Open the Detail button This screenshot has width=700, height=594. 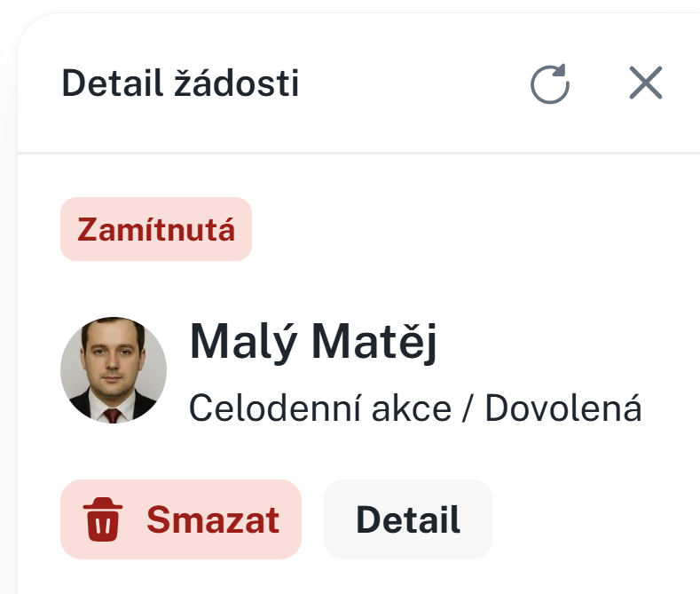407,519
